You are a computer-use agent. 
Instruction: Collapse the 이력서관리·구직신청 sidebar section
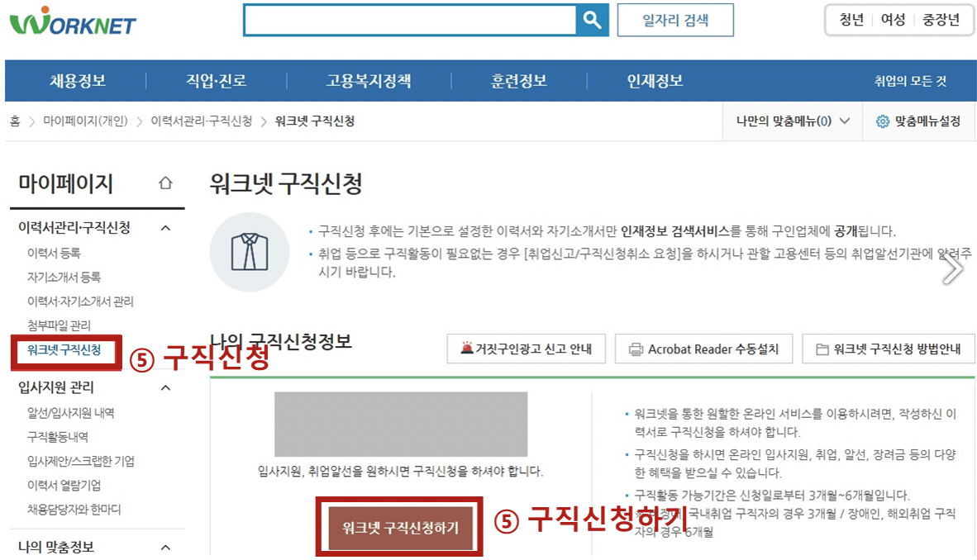coord(166,228)
